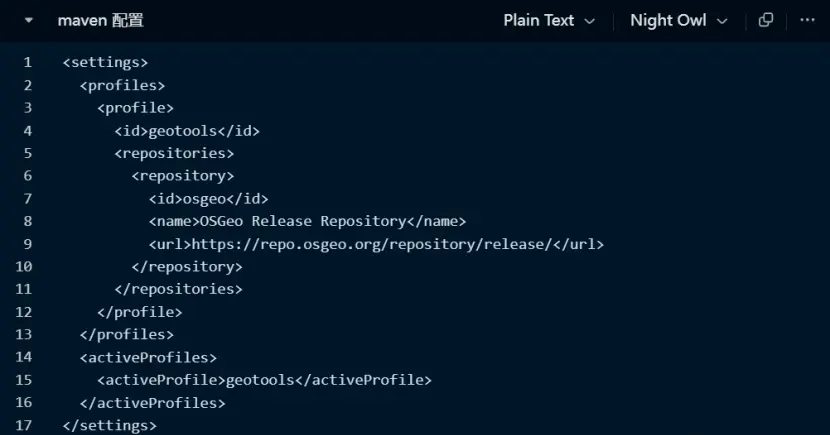Screen dimensions: 830x435
Task: Click line number 1 in the gutter
Action: tap(27, 62)
